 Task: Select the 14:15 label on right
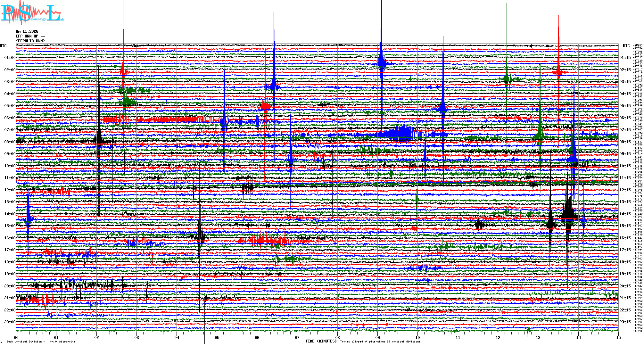[625, 214]
